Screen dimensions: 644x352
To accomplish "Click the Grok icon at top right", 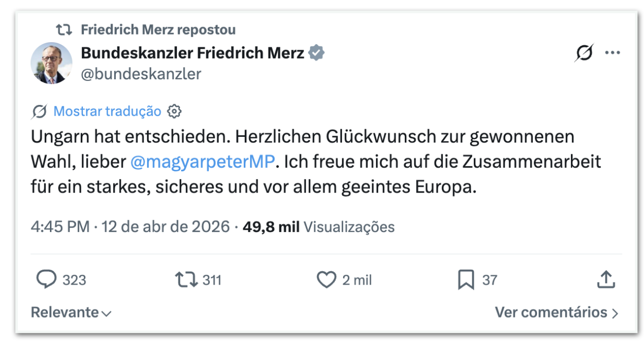I will [584, 53].
